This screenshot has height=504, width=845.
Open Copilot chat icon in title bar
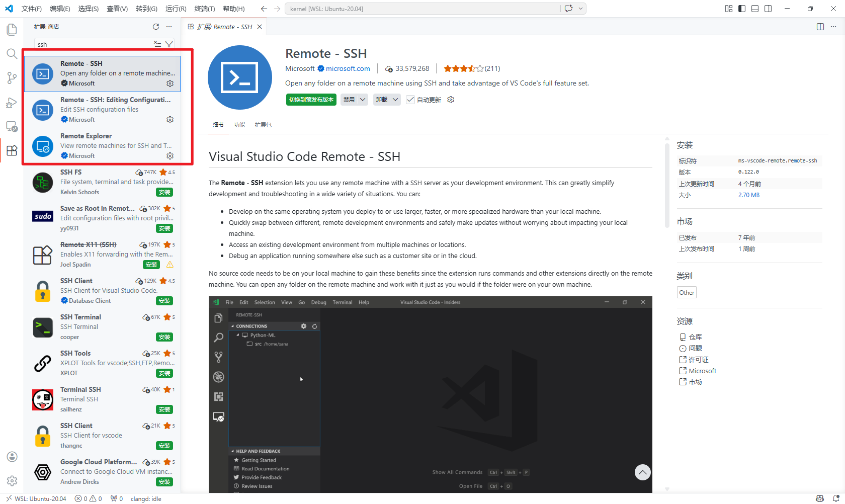569,9
